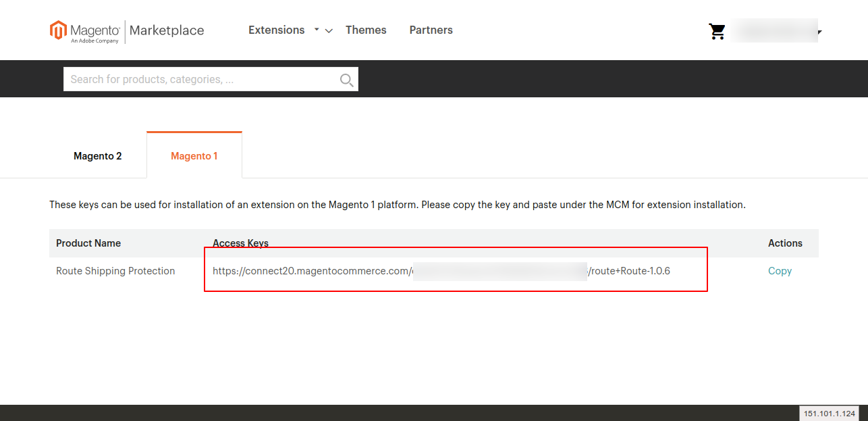Open the account dropdown arrow
868x421 pixels.
pos(819,32)
